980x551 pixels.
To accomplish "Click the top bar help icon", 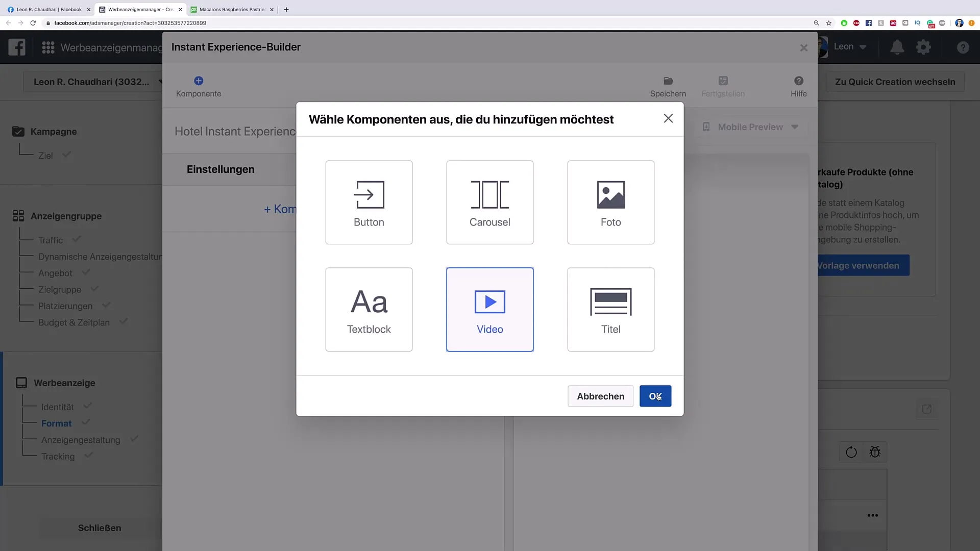I will (963, 47).
